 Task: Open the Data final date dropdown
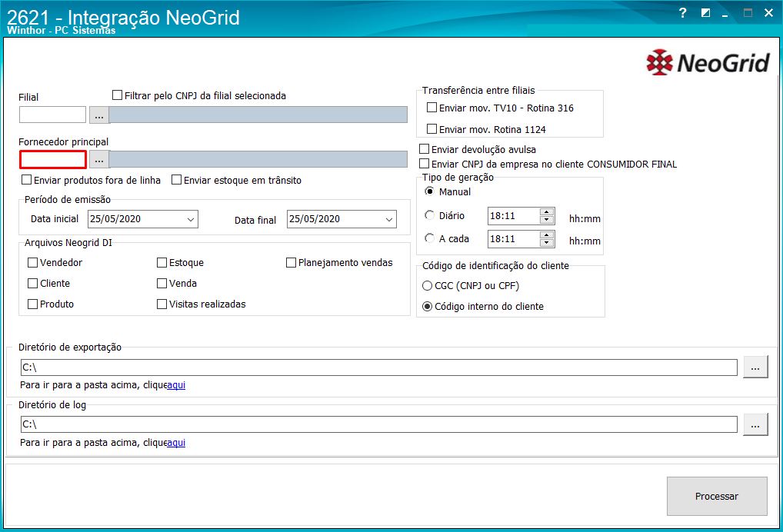(389, 220)
